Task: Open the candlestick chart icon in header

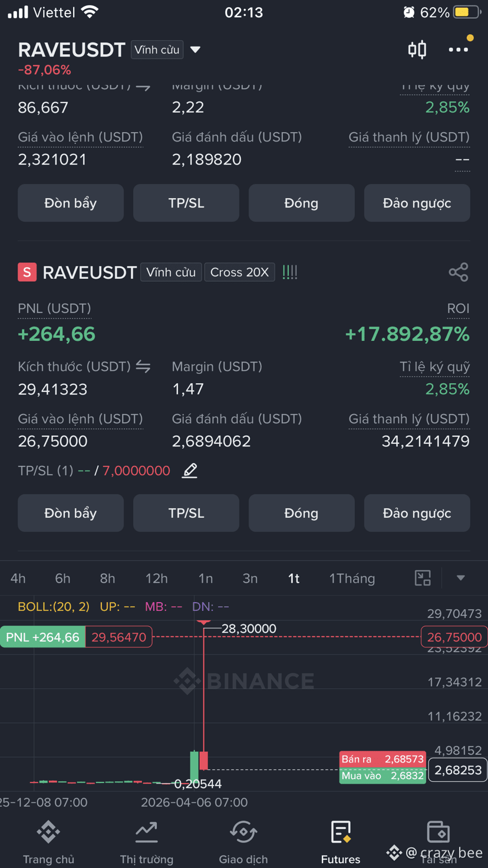Action: [x=417, y=50]
